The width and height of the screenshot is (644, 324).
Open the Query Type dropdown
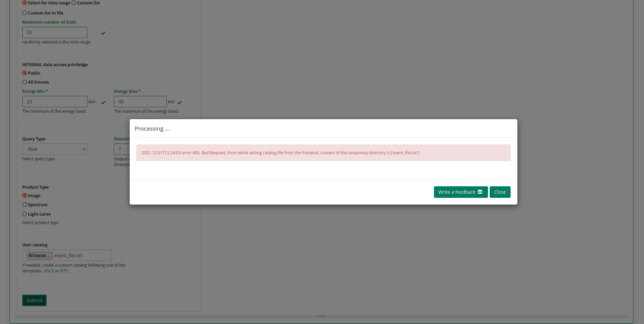pyautogui.click(x=55, y=149)
